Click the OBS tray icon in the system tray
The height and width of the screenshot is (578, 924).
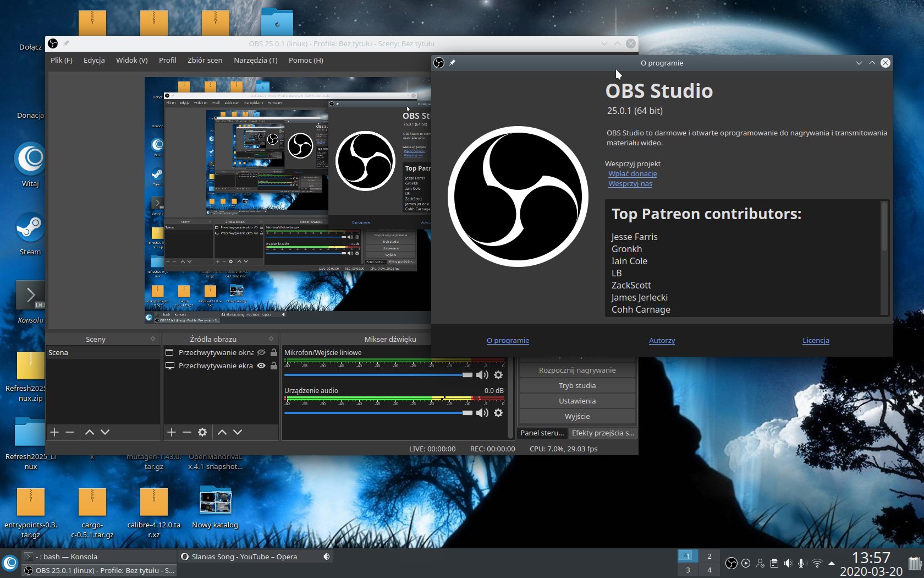(732, 563)
